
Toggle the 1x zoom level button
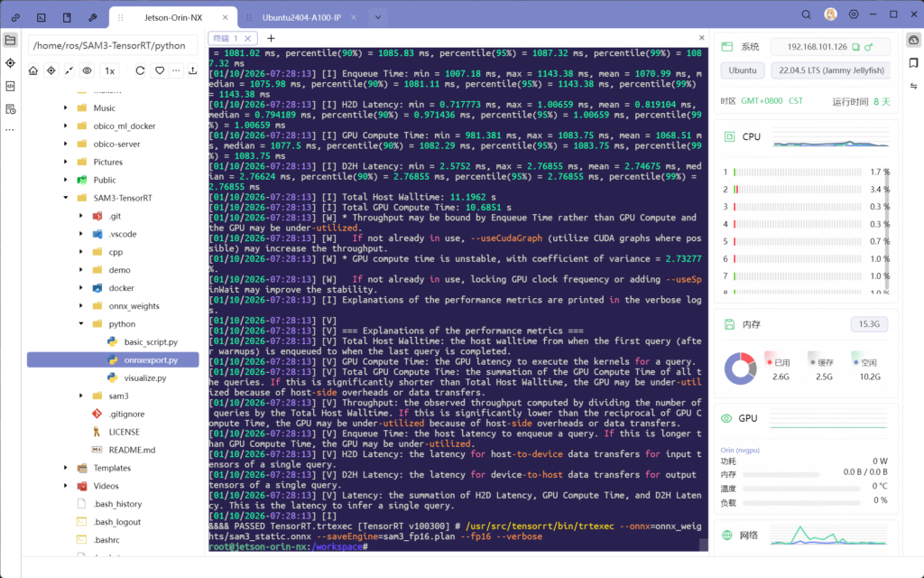click(109, 70)
